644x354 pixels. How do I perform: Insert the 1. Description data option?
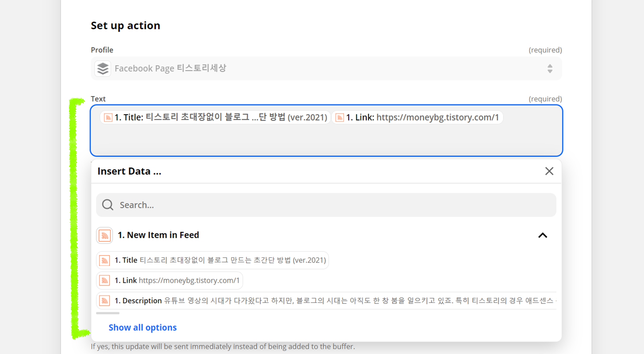326,301
